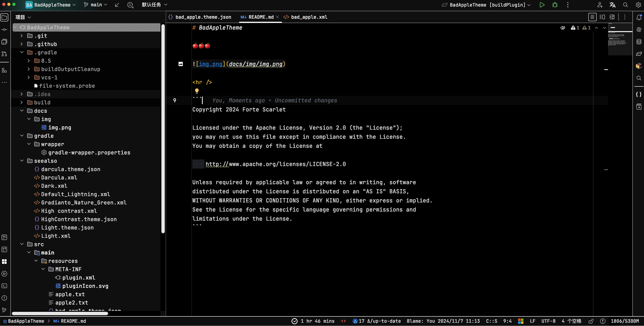Image resolution: width=644 pixels, height=326 pixels.
Task: Expand the buildOutputCleanup folder
Action: [29, 69]
